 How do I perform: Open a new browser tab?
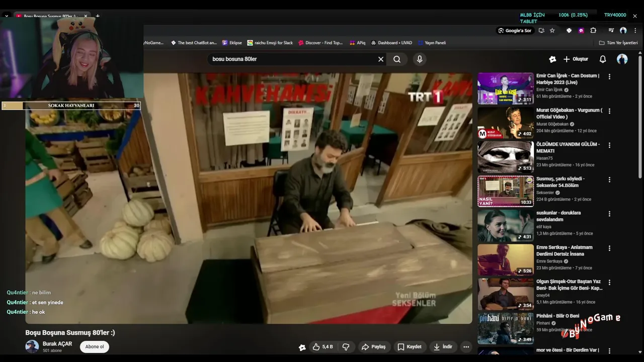pyautogui.click(x=98, y=16)
